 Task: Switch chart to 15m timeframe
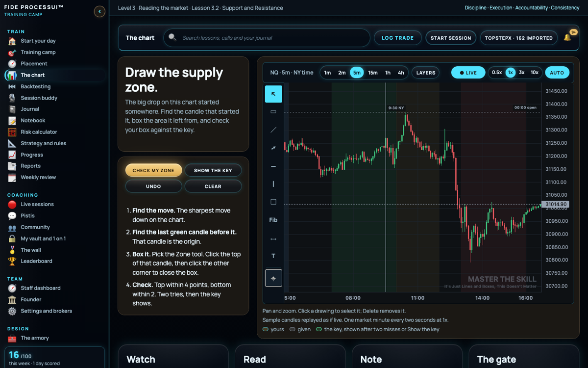pos(373,73)
